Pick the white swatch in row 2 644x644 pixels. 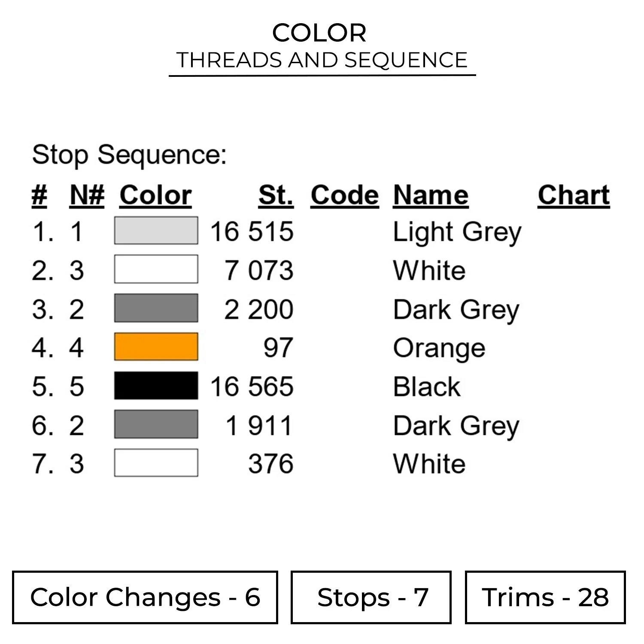(156, 269)
